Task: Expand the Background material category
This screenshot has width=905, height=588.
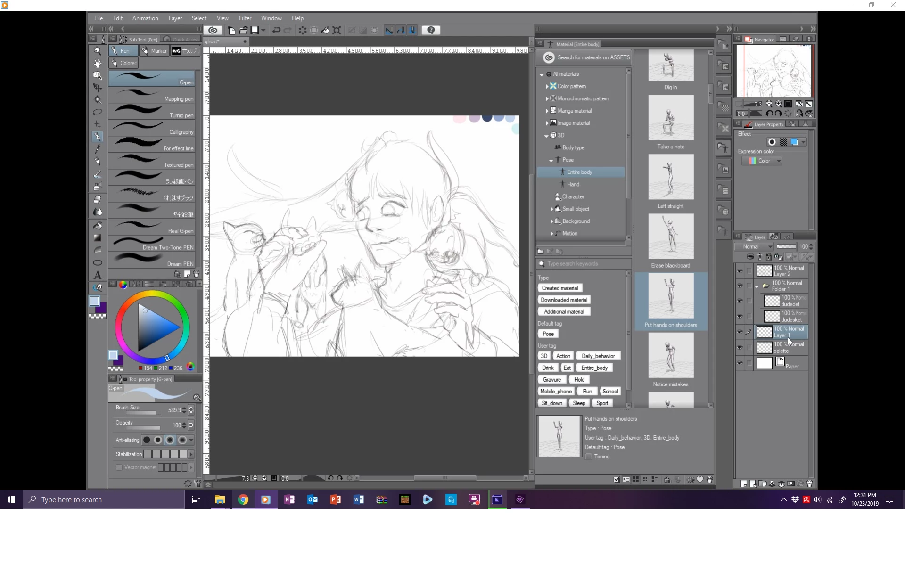Action: pyautogui.click(x=552, y=221)
